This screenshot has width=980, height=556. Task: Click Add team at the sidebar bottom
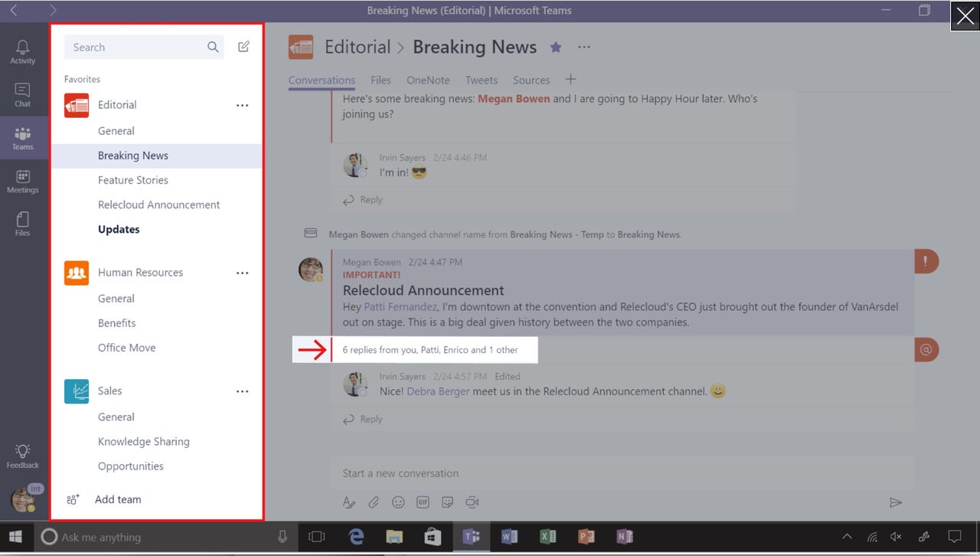[118, 499]
